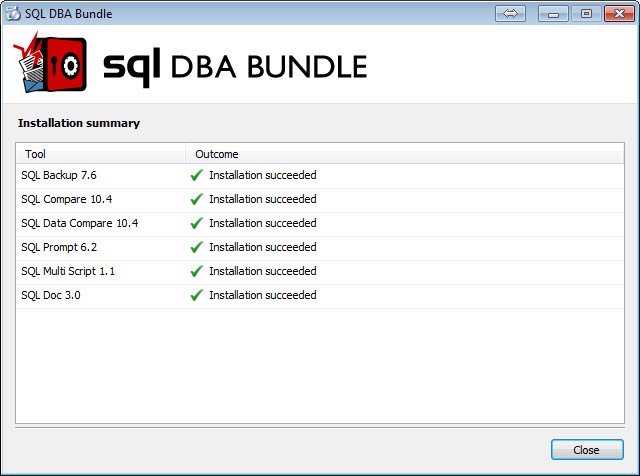Minimize the SQL DBA Bundle window
The image size is (640, 476).
point(553,13)
